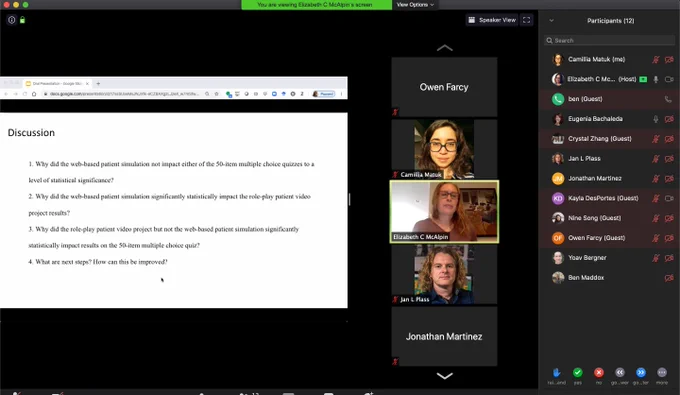Toggle Kayla DesPortes' camera icon
Screen dimensions: 680x395
coord(669,198)
